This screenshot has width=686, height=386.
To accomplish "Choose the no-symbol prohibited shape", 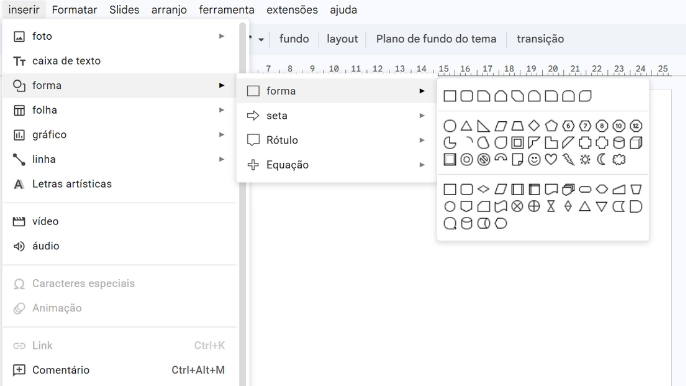I will pyautogui.click(x=483, y=160).
